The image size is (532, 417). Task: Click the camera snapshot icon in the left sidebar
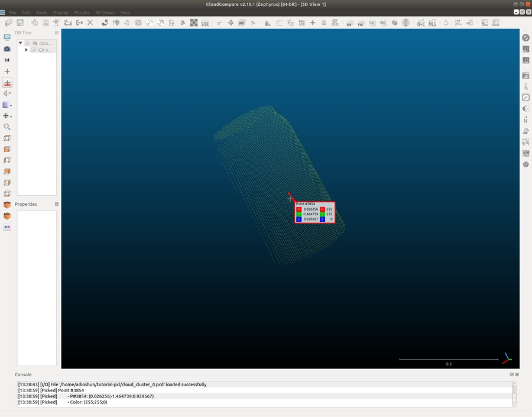click(7, 49)
